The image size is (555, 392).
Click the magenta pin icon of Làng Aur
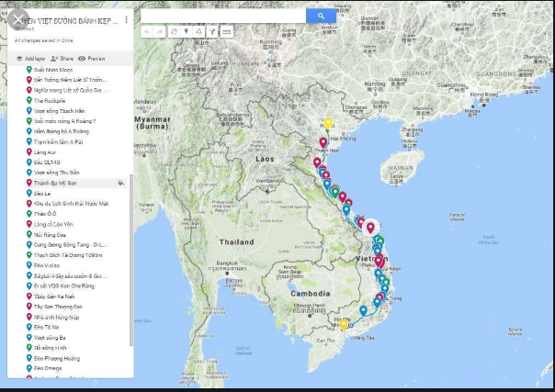(x=29, y=152)
